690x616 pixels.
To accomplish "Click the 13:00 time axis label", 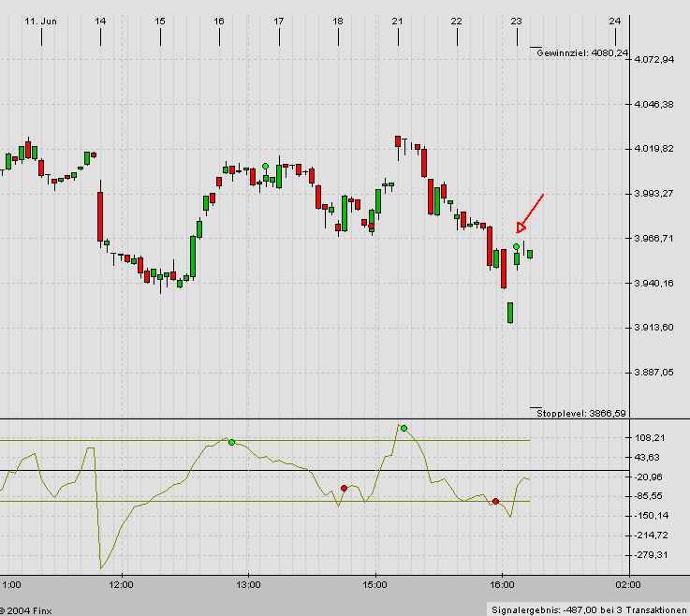I will click(x=248, y=584).
